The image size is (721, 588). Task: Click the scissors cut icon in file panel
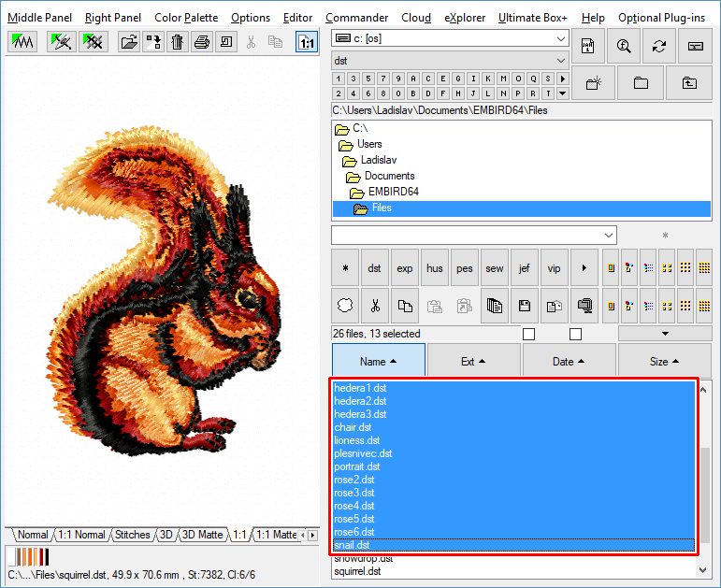[374, 305]
